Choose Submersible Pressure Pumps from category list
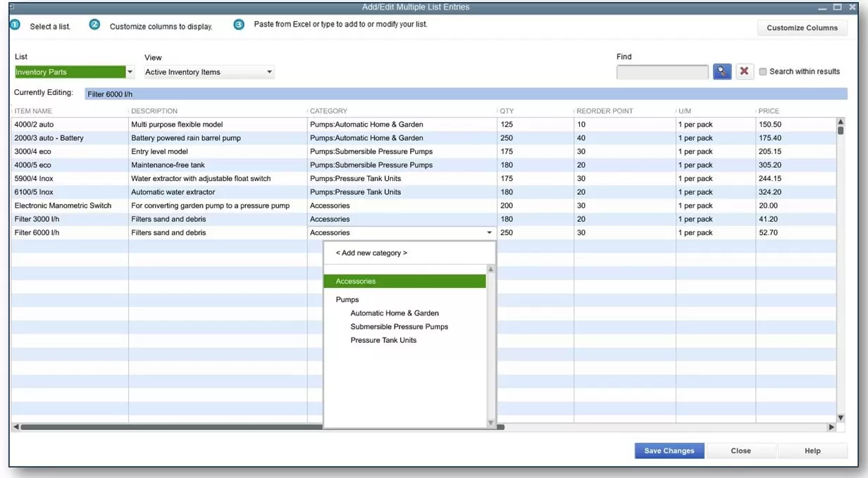 point(399,327)
